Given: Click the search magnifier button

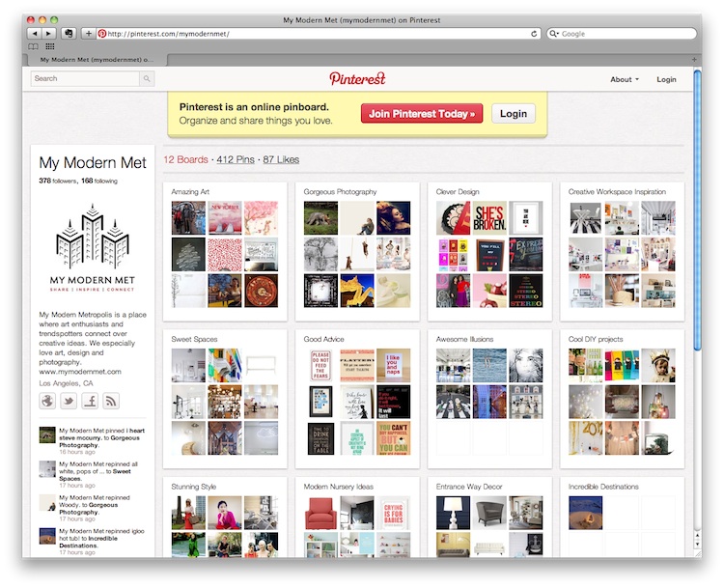Looking at the screenshot, I should [147, 79].
